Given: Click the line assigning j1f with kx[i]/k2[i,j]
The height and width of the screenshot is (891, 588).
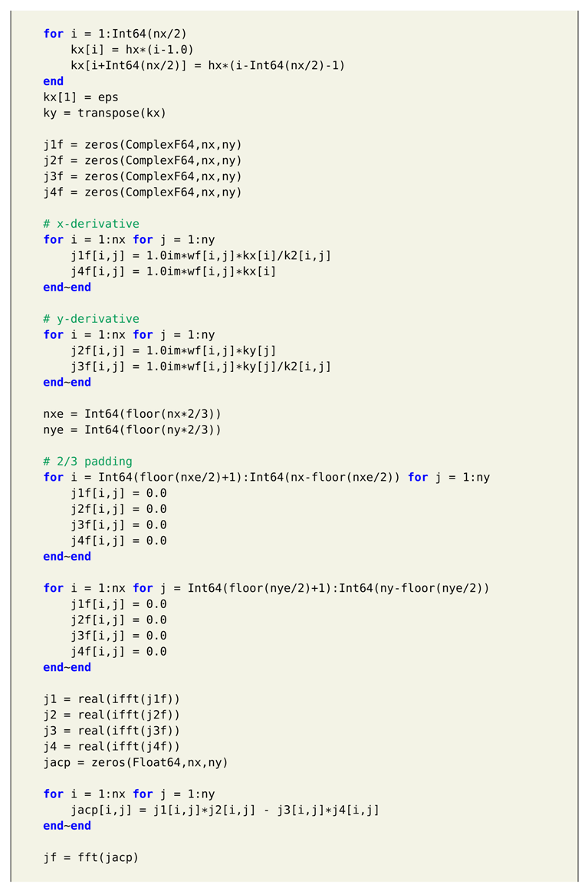Looking at the screenshot, I should pyautogui.click(x=201, y=255).
